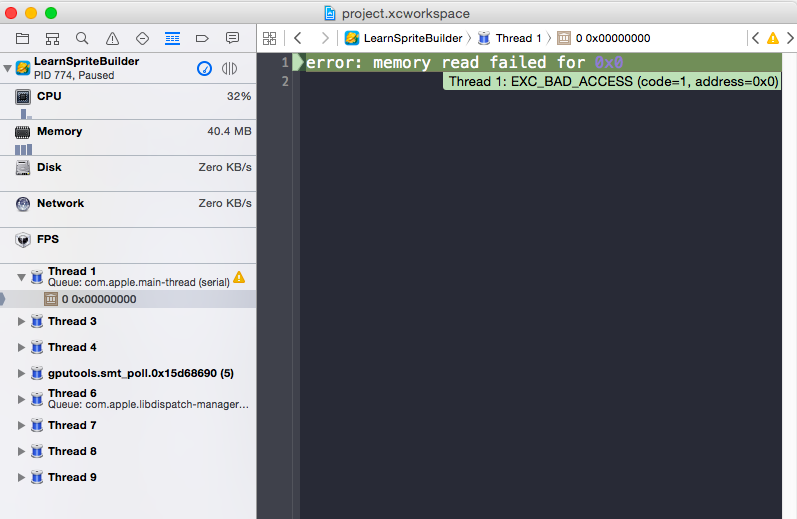
Task: Select Thread 7 row
Action: pyautogui.click(x=128, y=425)
